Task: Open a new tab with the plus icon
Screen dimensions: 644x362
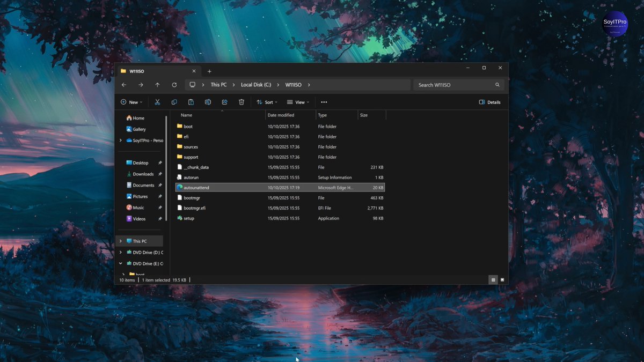Action: point(209,71)
